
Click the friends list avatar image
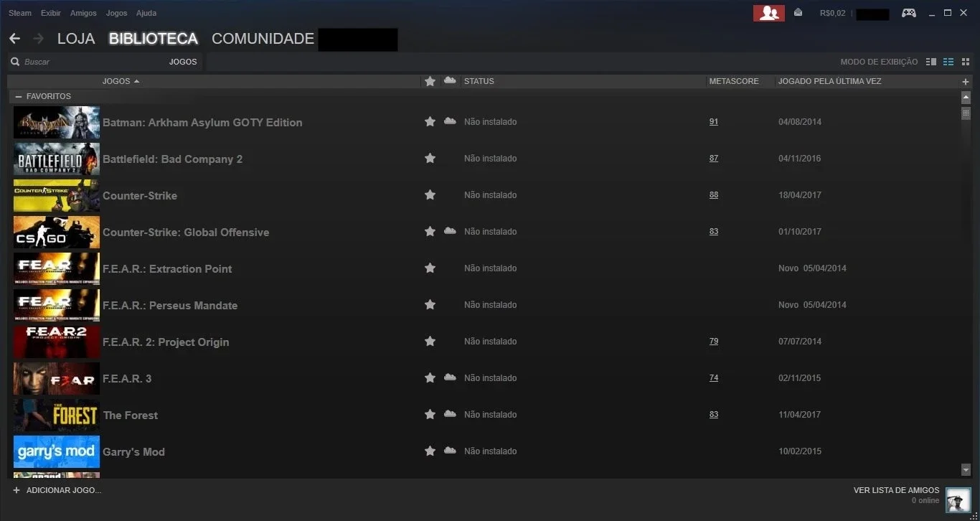(x=958, y=500)
